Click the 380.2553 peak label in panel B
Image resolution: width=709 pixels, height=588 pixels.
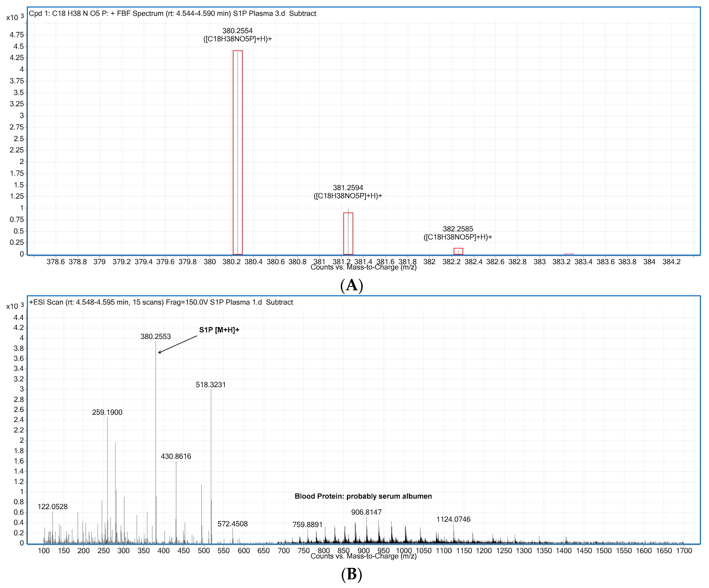point(156,336)
